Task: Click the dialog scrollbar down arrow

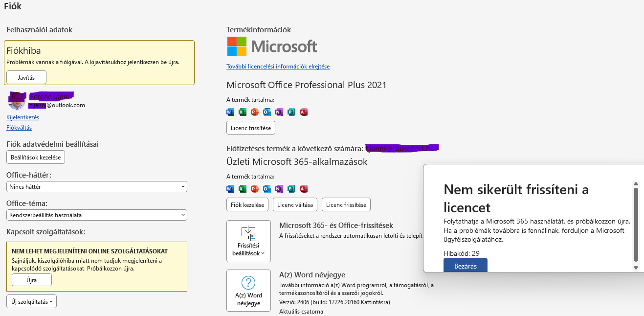Action: [636, 268]
